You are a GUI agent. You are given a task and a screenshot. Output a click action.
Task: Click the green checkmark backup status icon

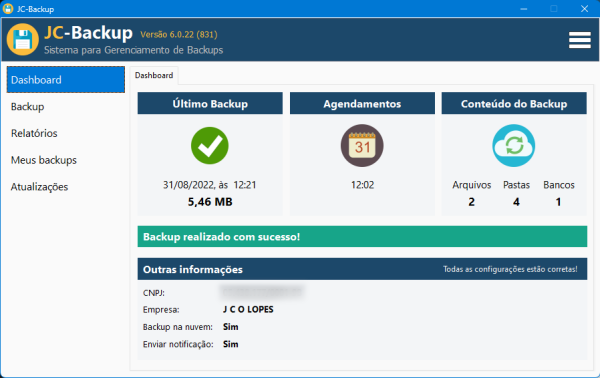pos(210,146)
